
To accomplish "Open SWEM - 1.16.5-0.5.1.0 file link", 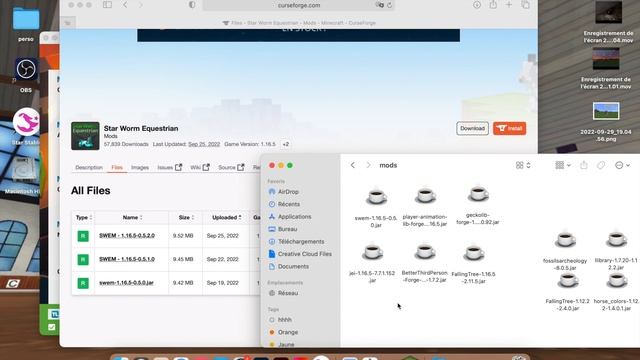I will 127,259.
